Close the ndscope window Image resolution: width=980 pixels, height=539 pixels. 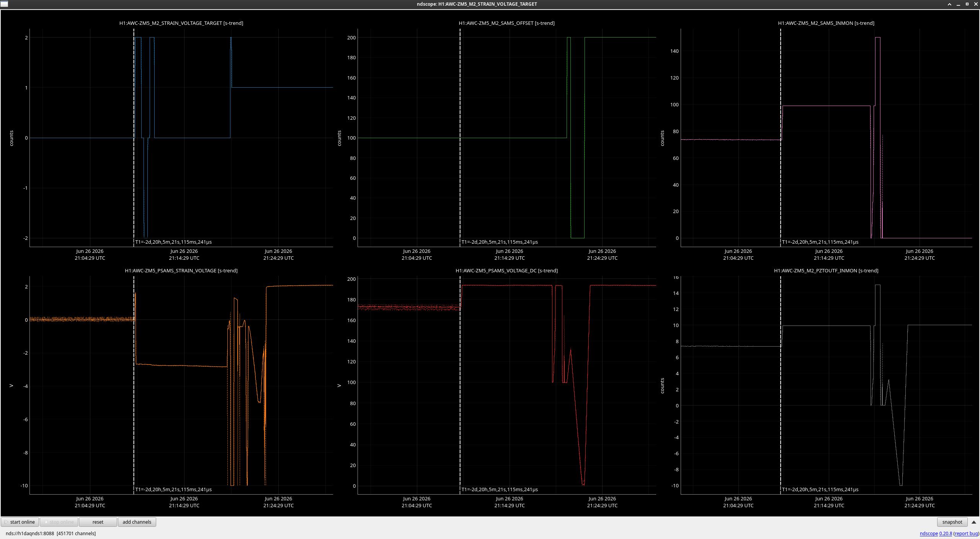[976, 4]
